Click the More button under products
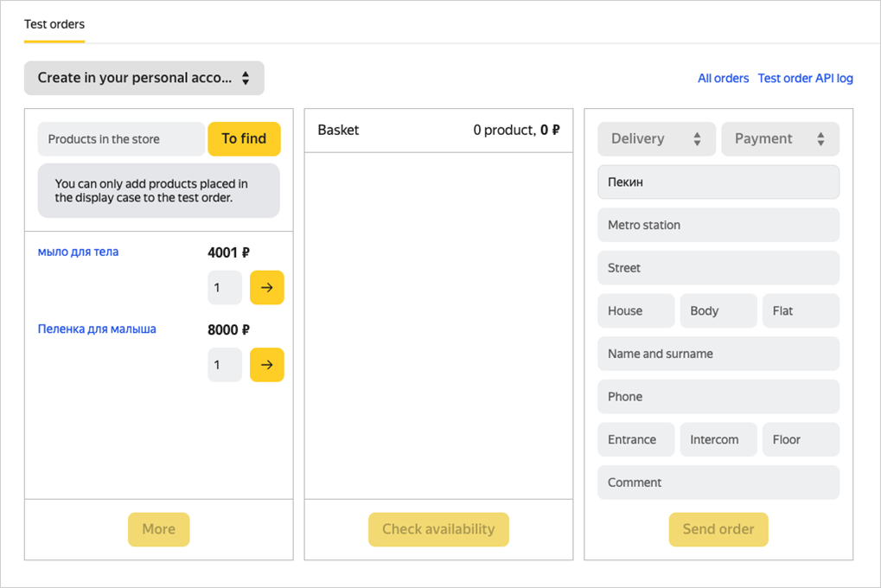Viewport: 881px width, 588px height. (158, 529)
